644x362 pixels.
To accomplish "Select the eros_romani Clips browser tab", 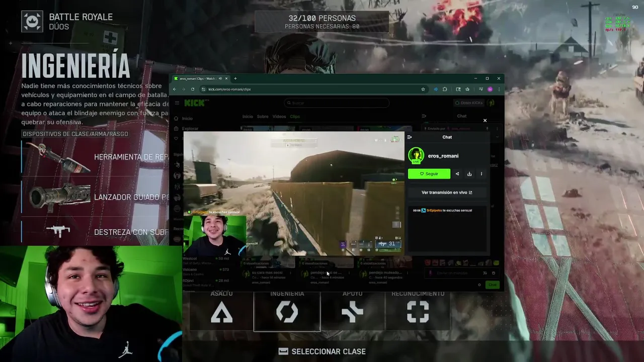I will pyautogui.click(x=200, y=78).
